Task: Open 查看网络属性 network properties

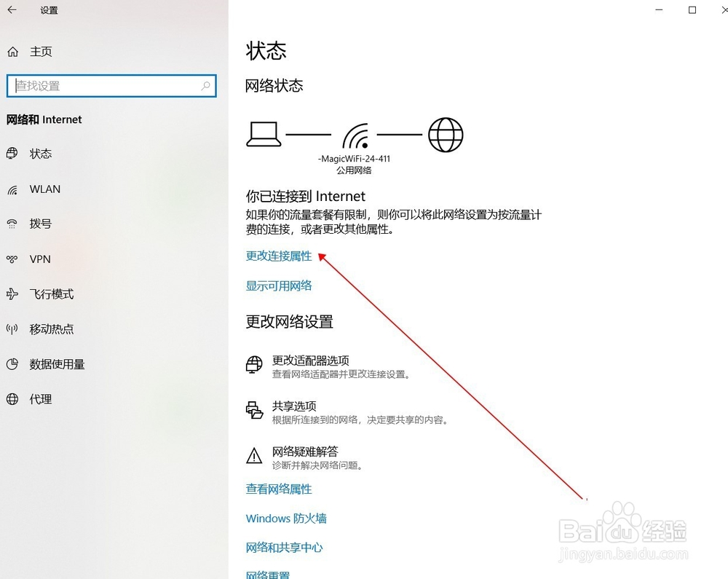Action: point(279,489)
